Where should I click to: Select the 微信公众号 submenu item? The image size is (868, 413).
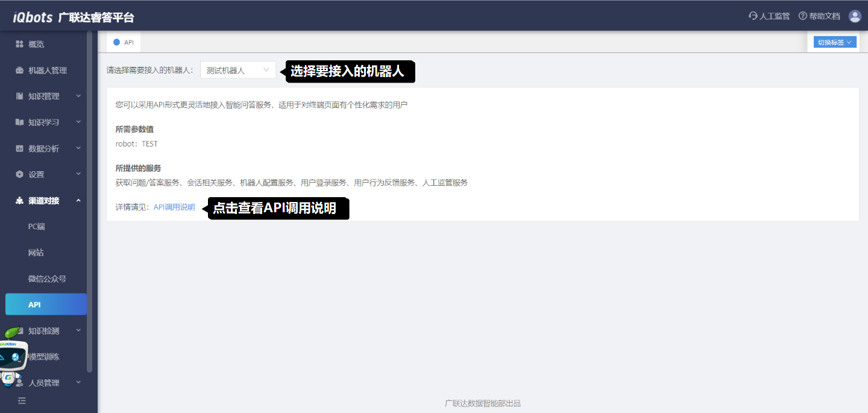[47, 279]
